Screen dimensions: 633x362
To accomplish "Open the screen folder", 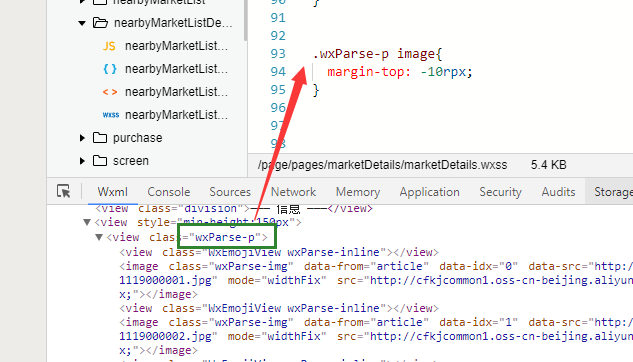I will [x=131, y=161].
